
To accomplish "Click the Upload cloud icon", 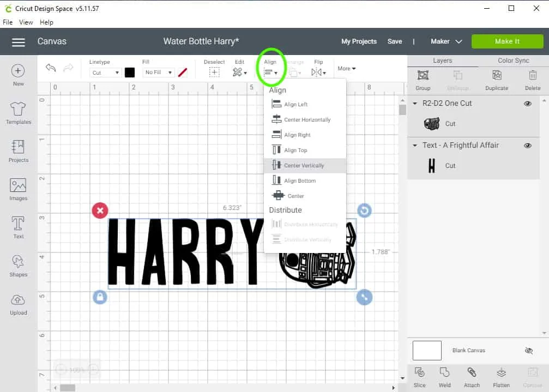I will pos(18,300).
